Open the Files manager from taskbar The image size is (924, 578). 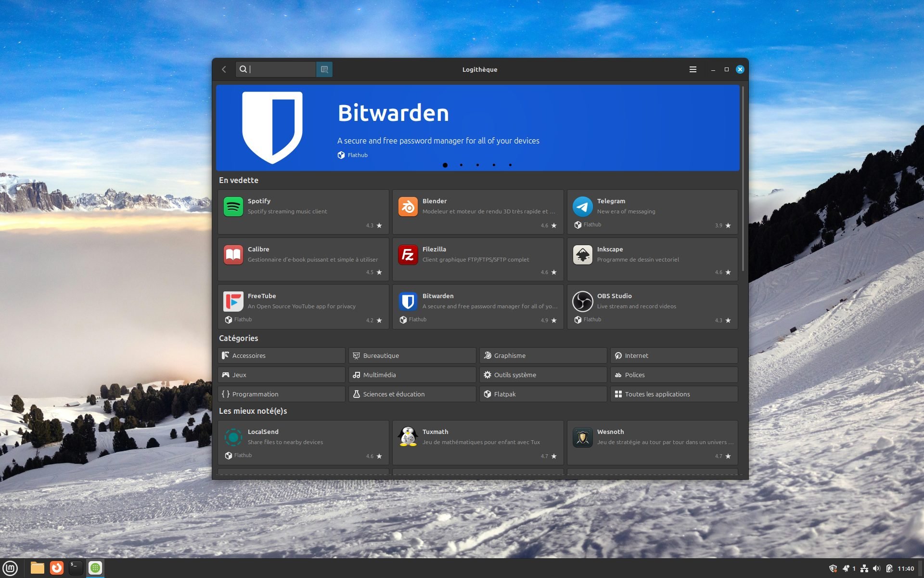click(x=37, y=568)
